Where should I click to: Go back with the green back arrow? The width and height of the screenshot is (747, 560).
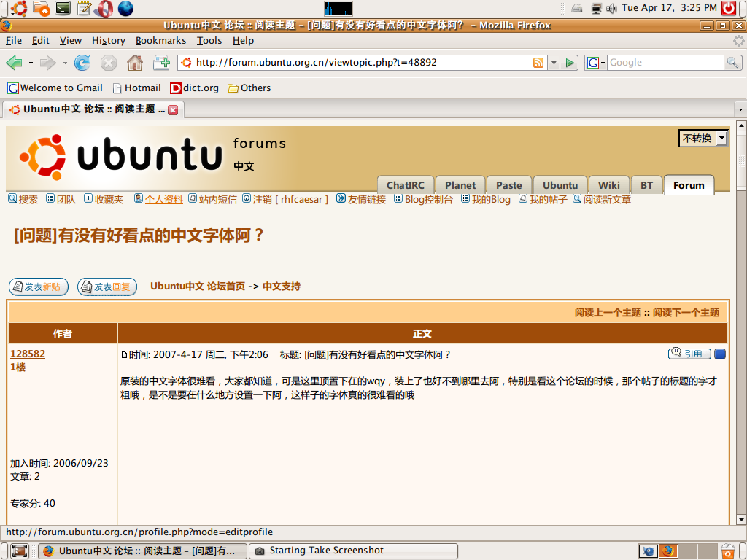(15, 63)
